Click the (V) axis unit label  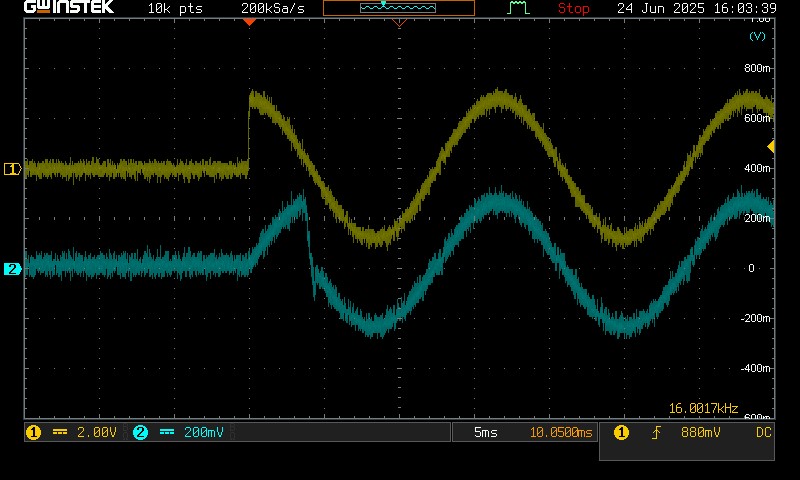(x=757, y=36)
